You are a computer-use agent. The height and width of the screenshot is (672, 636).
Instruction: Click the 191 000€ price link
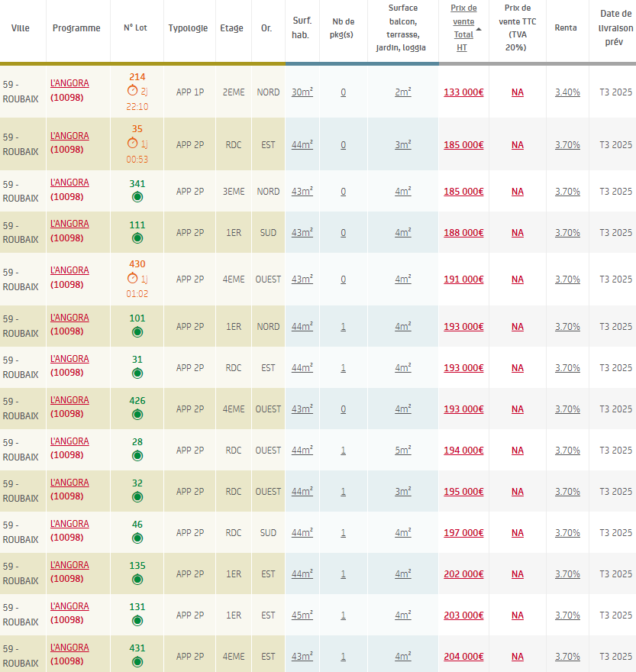(463, 279)
